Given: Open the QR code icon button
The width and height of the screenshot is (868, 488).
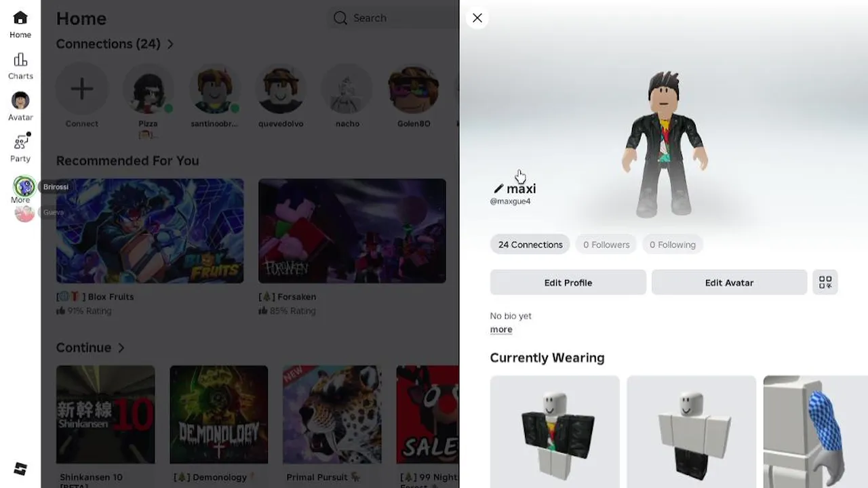Looking at the screenshot, I should [825, 283].
